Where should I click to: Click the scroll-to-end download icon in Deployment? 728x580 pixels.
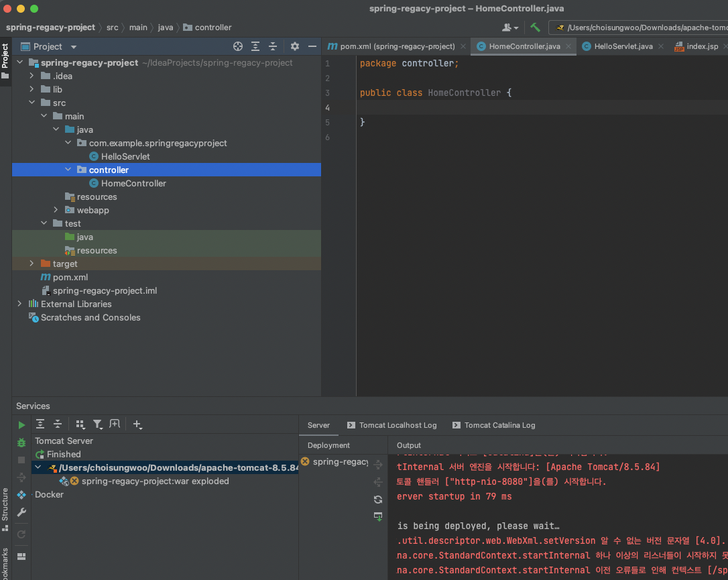tap(378, 516)
